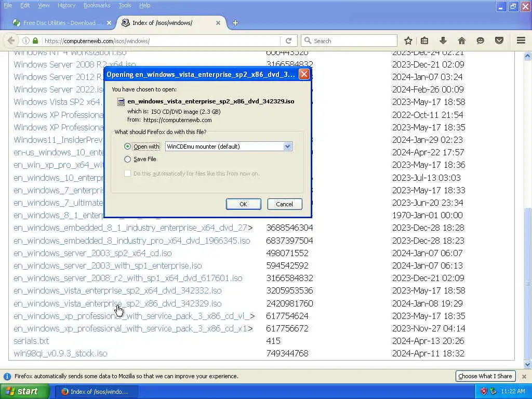The height and width of the screenshot is (399, 532).
Task: Click the page scrollbar up arrow
Action: click(x=527, y=56)
